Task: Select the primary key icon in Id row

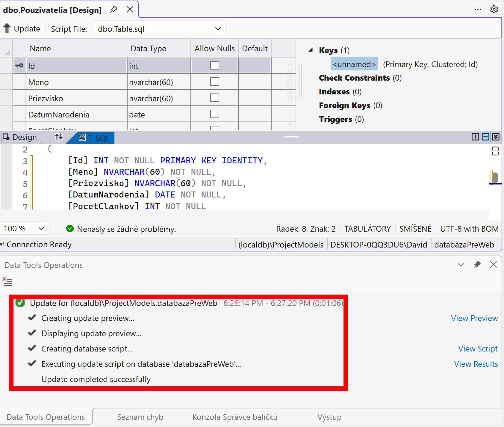Action: 19,66
